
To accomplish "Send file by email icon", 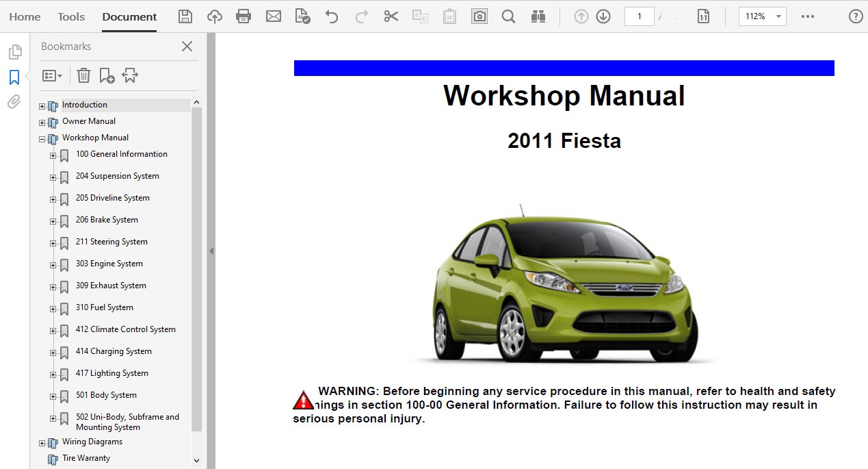I will (x=274, y=16).
